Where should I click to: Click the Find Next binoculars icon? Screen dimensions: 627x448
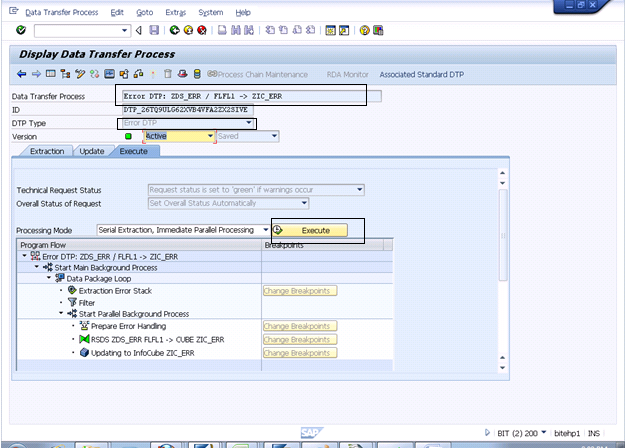[x=249, y=30]
